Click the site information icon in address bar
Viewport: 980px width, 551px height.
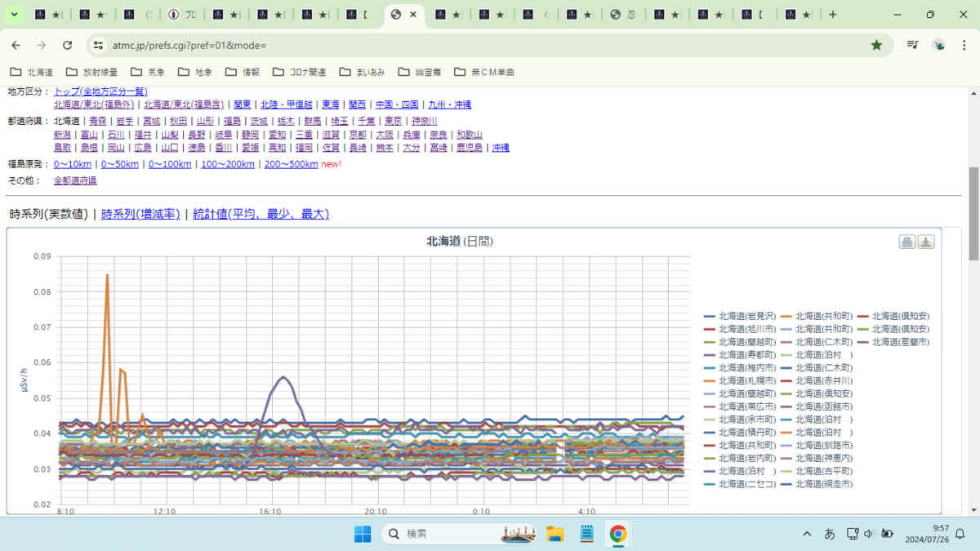pos(98,45)
